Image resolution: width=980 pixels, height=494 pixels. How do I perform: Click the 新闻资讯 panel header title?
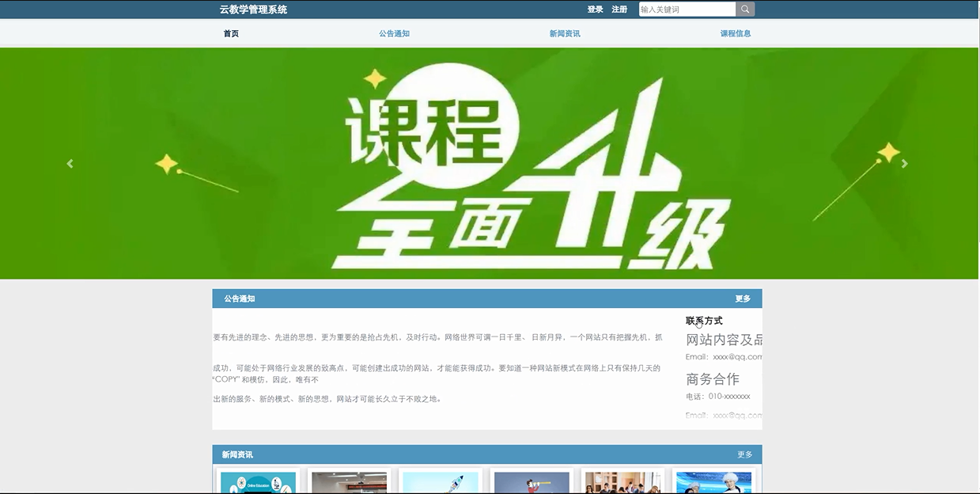[237, 454]
